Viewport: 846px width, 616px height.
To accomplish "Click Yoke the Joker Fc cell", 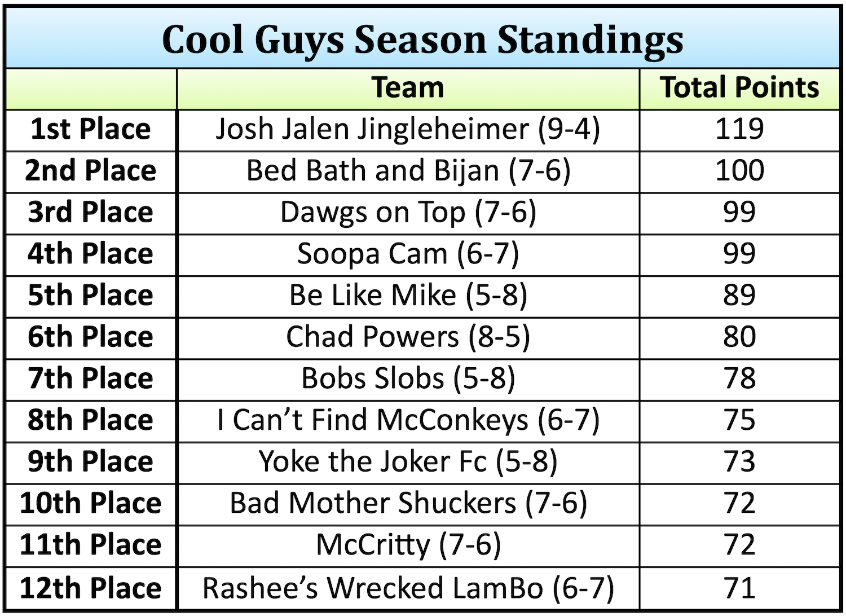I will [x=408, y=462].
